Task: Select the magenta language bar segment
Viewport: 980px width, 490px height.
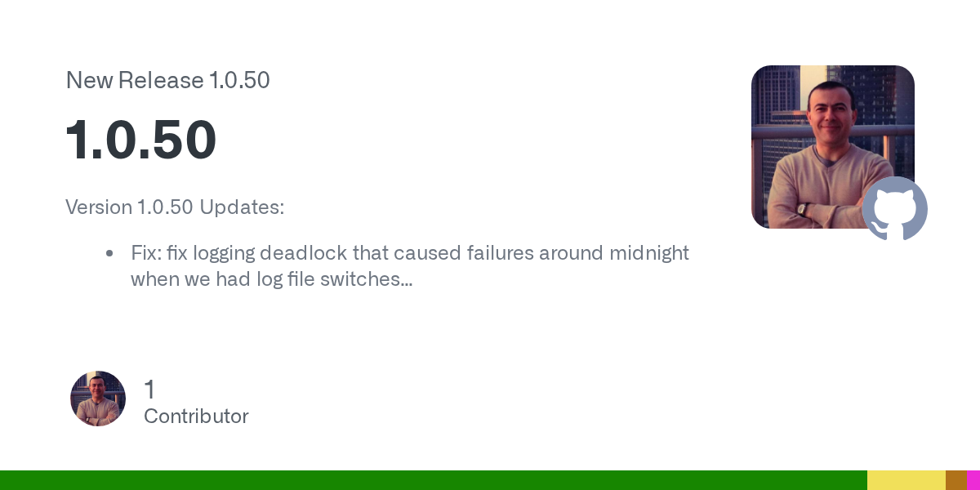Action: 973,480
